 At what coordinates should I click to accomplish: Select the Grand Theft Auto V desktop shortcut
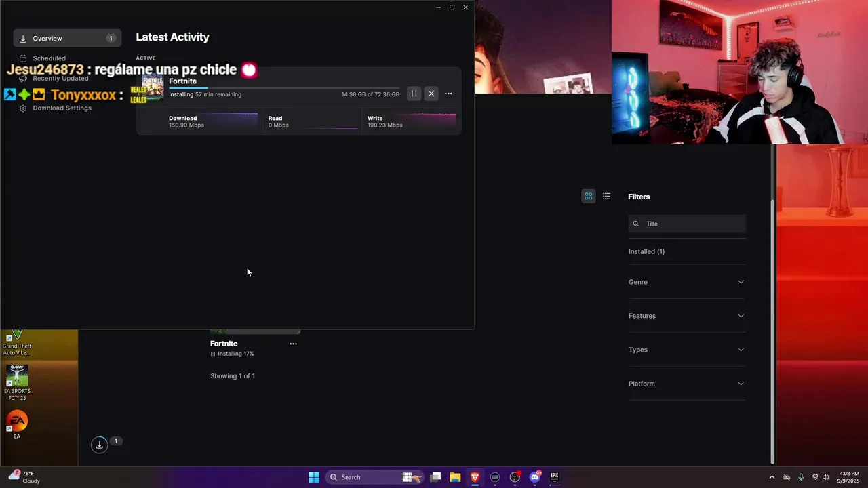pos(17,343)
